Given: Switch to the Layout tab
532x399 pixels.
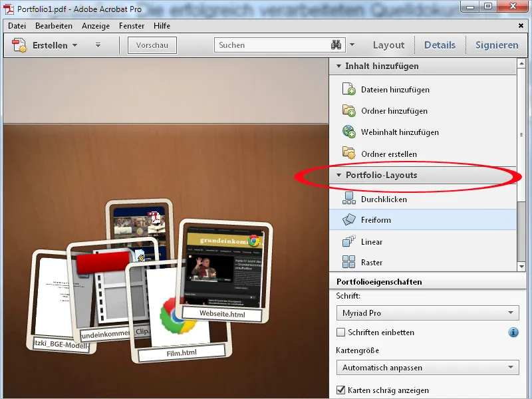Looking at the screenshot, I should click(x=388, y=45).
